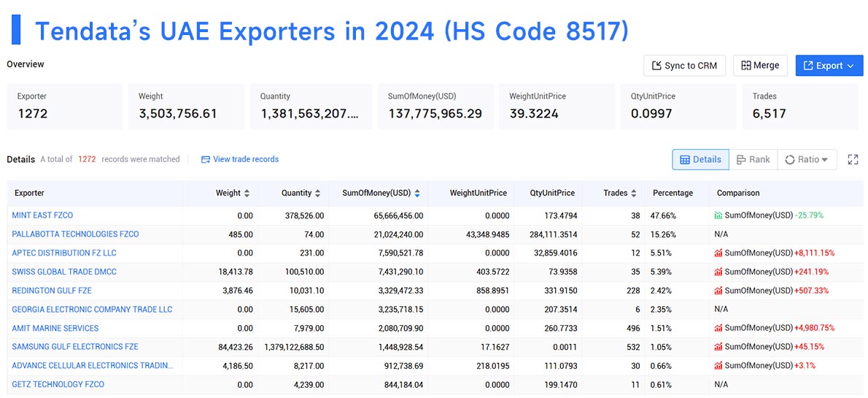Click the Merge button
Image resolution: width=868 pixels, height=398 pixels.
(760, 66)
